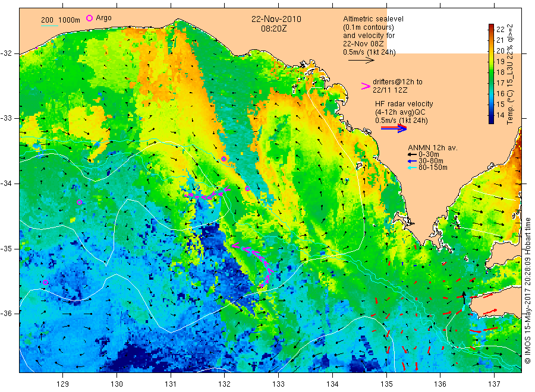Click the 130 longitude axis label
This screenshot has height=392, width=535.
point(117,384)
